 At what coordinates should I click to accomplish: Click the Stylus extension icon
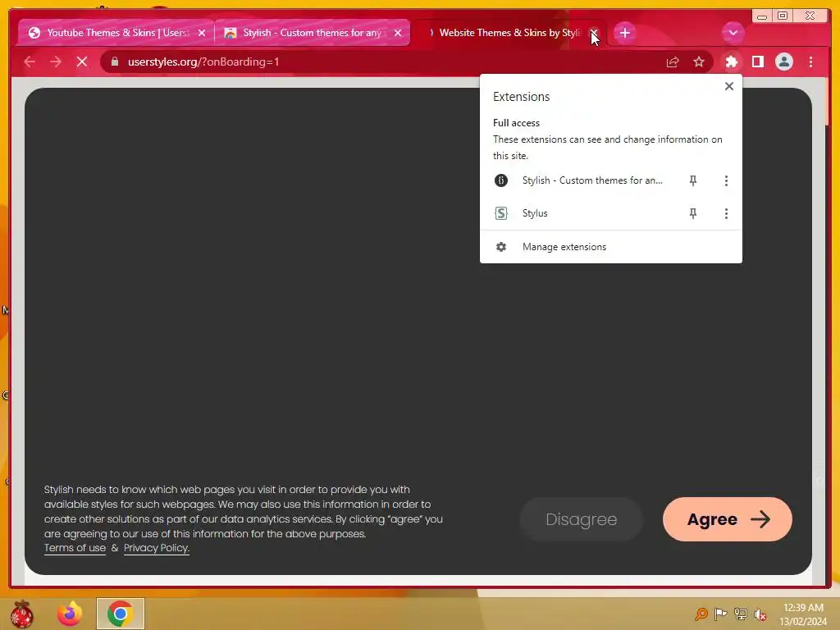coord(501,213)
